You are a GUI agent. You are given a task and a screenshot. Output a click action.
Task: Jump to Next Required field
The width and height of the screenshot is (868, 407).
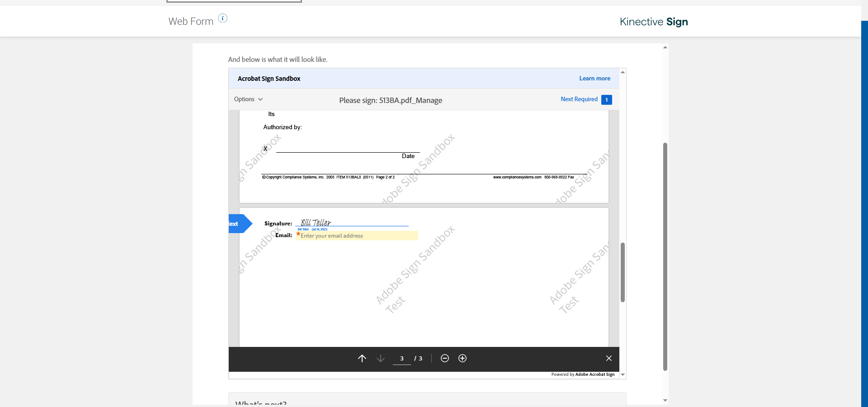pos(579,99)
